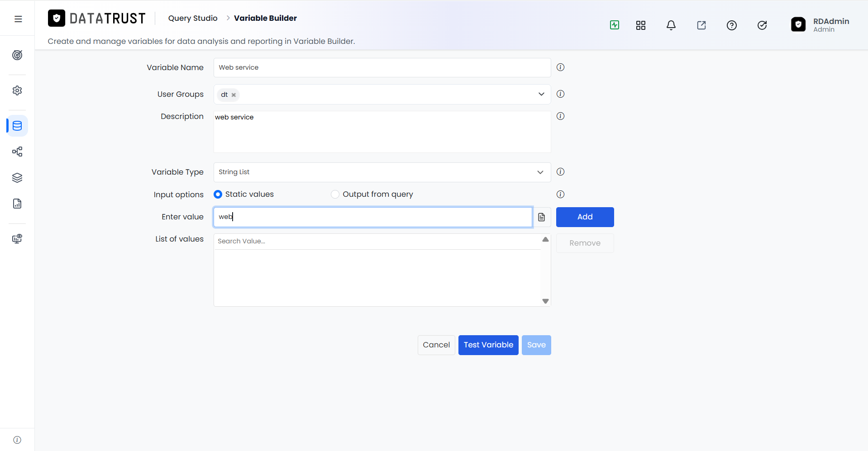Select the Static values radio button

point(218,194)
